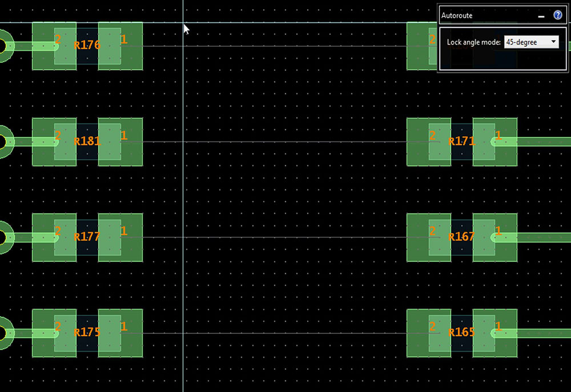
Task: Click the Autoroute panel title bar
Action: point(485,15)
